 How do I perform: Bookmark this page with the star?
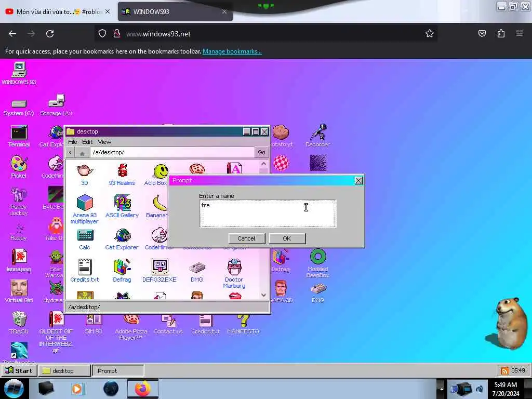430,33
